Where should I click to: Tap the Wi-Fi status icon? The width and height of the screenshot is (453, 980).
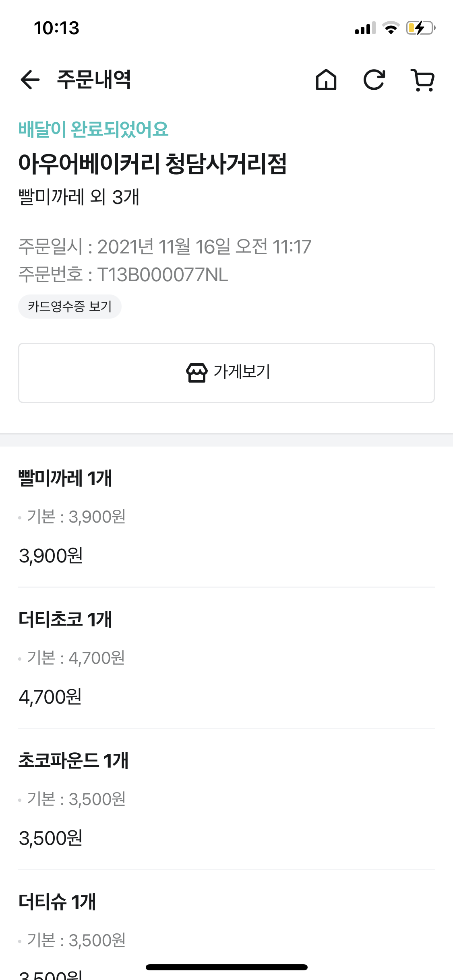click(x=390, y=28)
